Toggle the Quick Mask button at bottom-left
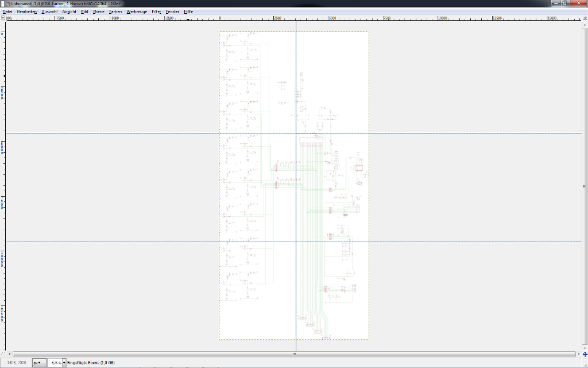 3,354
